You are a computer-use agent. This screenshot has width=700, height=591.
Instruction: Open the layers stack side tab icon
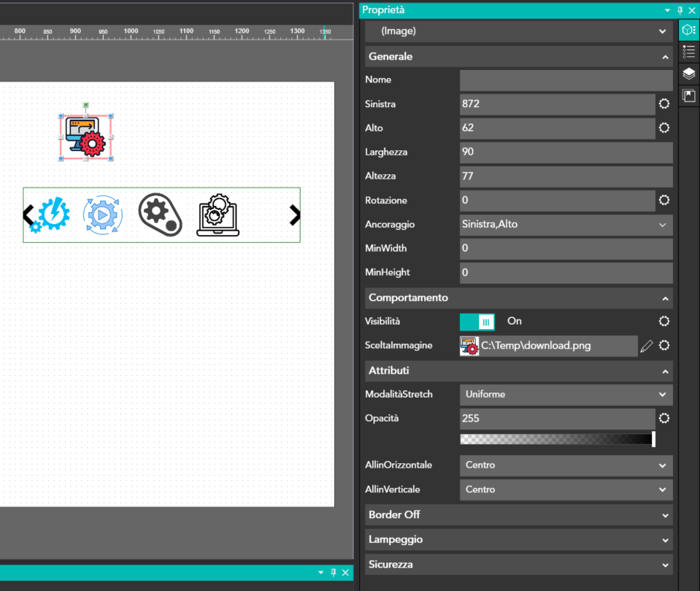coord(688,74)
